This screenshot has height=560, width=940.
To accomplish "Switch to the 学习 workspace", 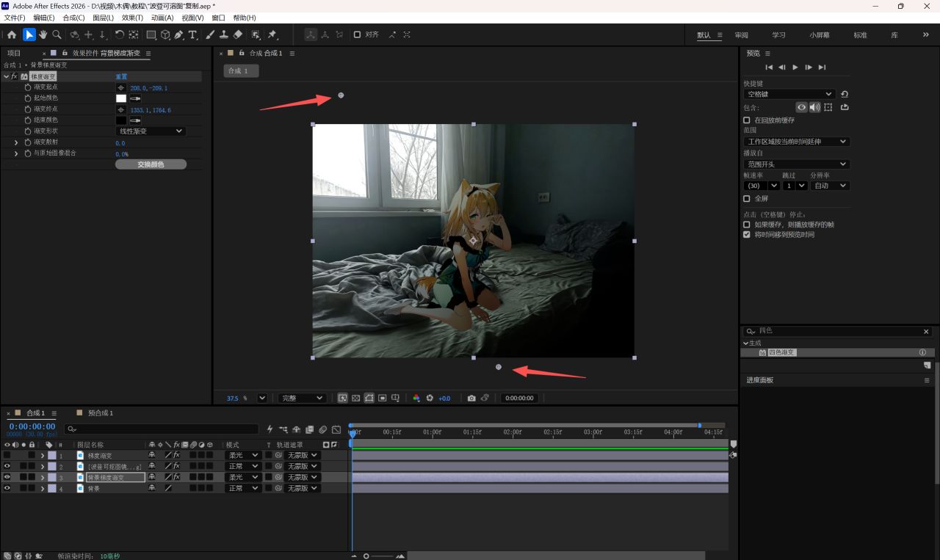I will (x=778, y=34).
